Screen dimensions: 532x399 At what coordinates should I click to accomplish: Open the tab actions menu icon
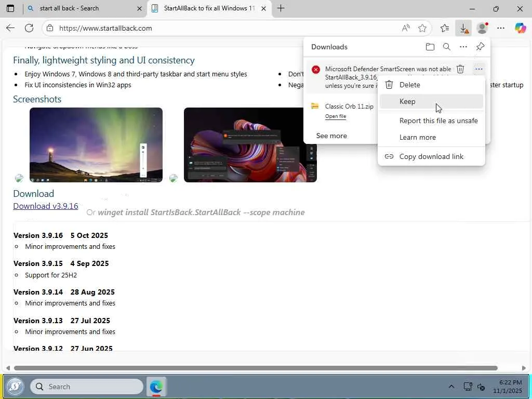[10, 8]
